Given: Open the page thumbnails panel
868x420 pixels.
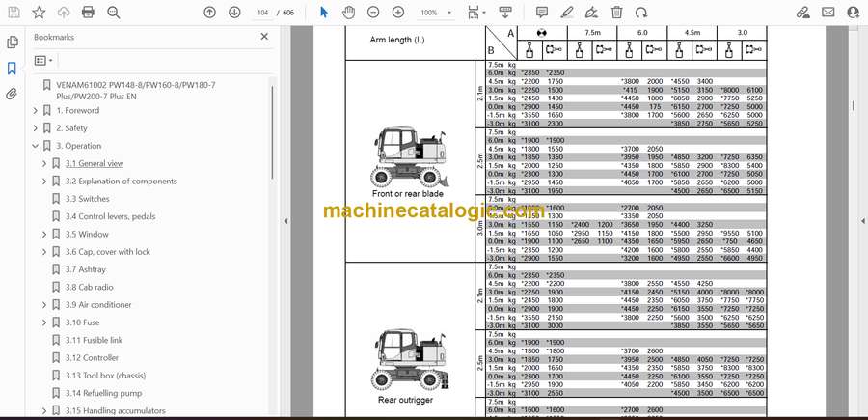Looking at the screenshot, I should click(x=13, y=42).
